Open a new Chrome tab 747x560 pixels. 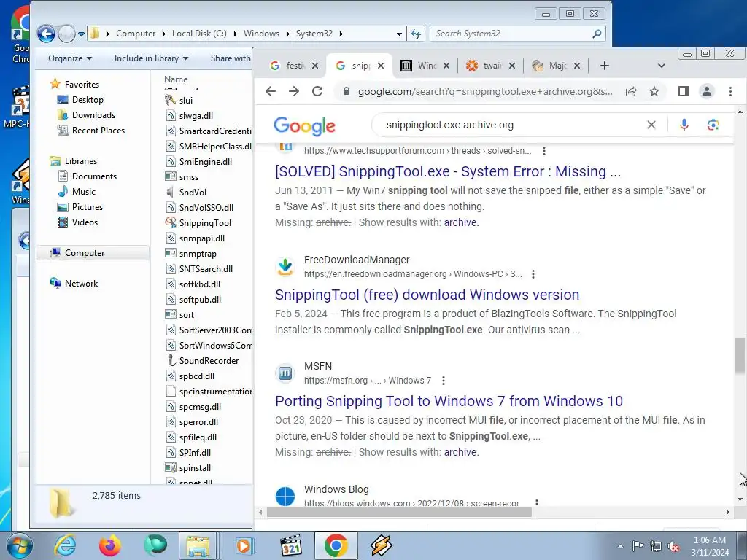(x=605, y=66)
